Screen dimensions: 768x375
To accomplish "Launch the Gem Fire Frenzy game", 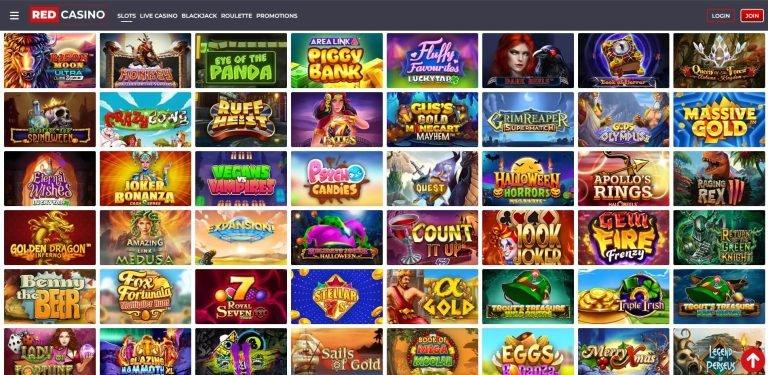I will click(624, 237).
